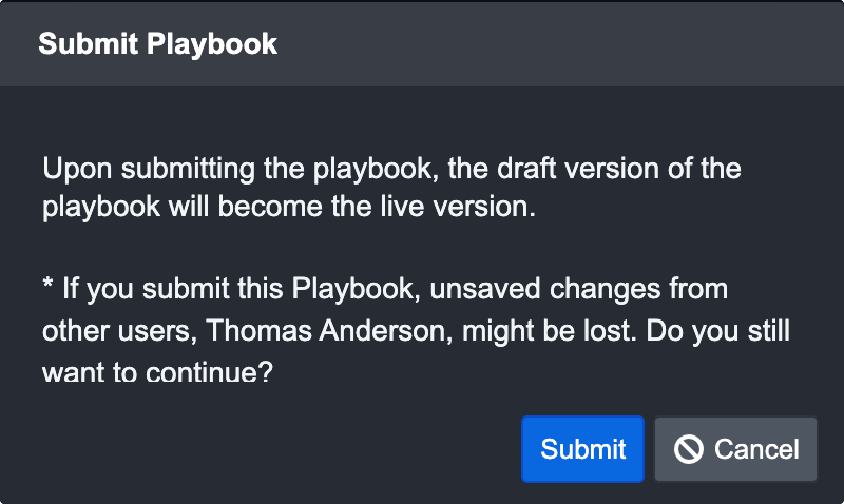This screenshot has height=504, width=844.
Task: Click the phrase 'become the live version'
Action: point(377,206)
